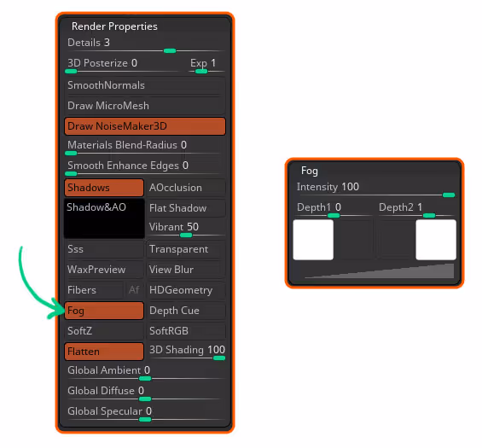Screen dimensions: 482x448
Task: Adjust the Exp slider
Action: [x=206, y=66]
